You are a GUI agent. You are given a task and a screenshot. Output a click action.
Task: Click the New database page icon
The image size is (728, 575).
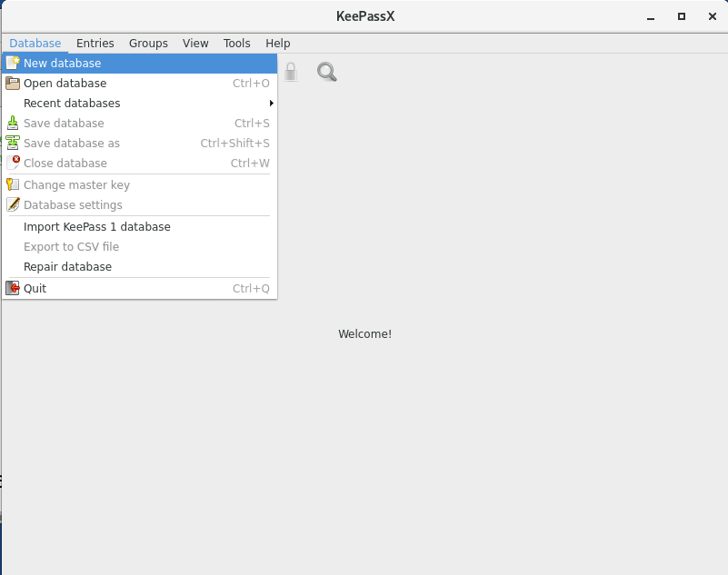coord(13,63)
